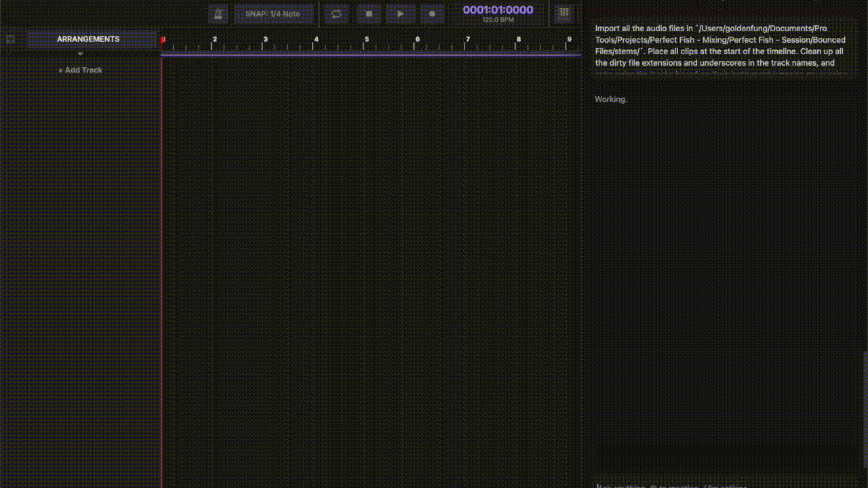The height and width of the screenshot is (488, 868).
Task: Click the record button
Action: coord(432,14)
